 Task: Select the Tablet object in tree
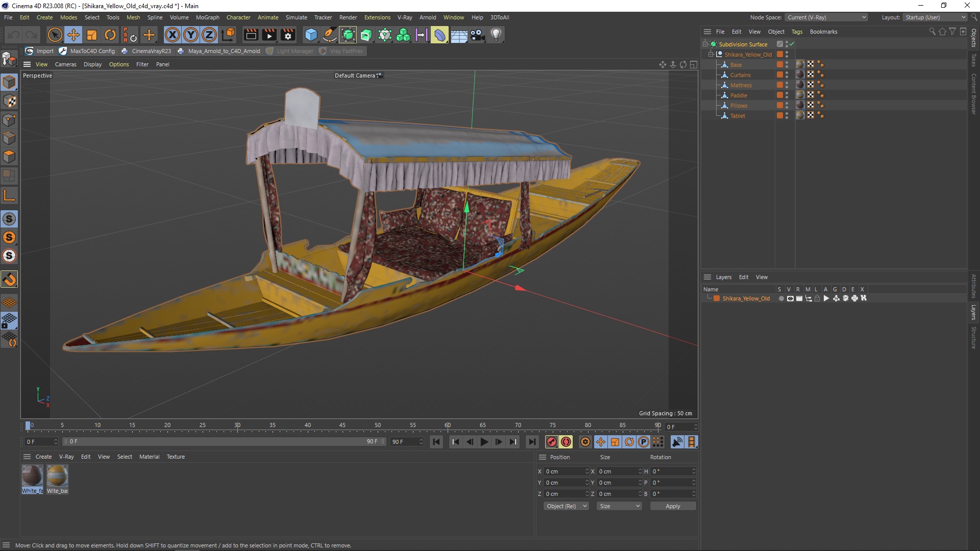(x=738, y=116)
